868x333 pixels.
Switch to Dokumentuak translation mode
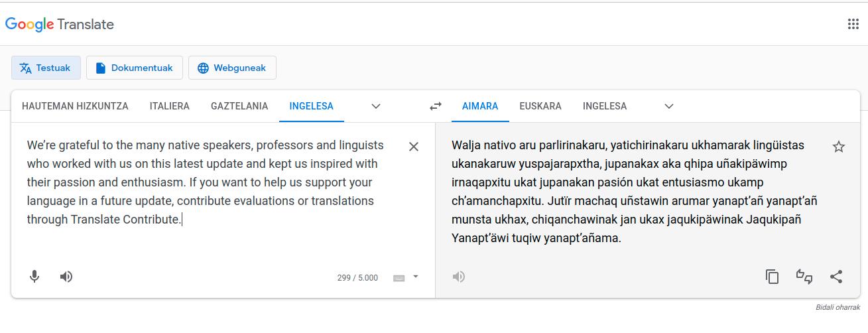tap(135, 68)
